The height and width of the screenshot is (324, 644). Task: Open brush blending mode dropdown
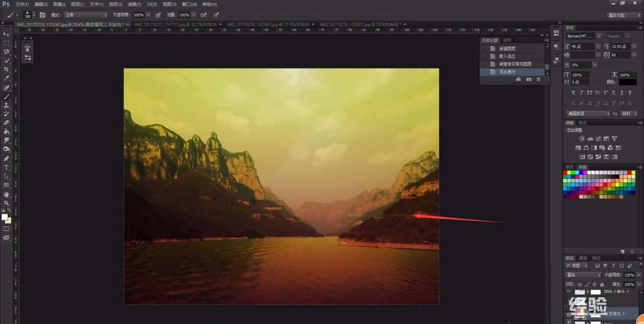click(86, 15)
